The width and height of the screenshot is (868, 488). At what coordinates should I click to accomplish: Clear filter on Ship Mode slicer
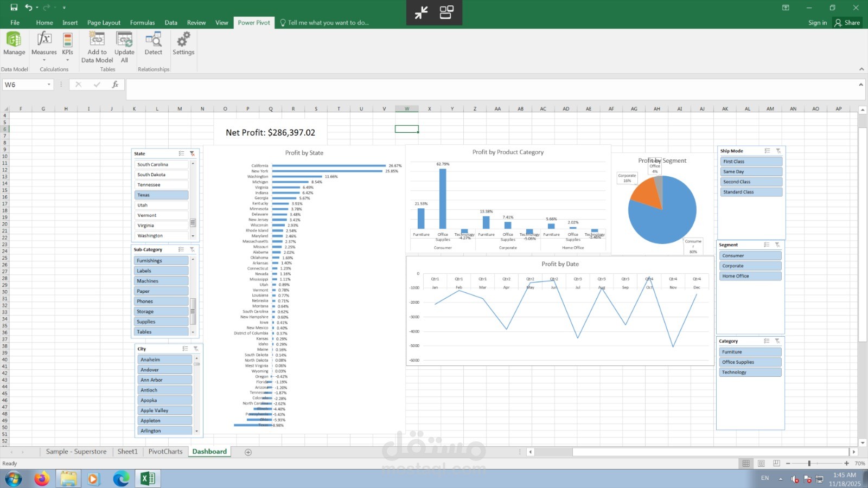click(778, 151)
